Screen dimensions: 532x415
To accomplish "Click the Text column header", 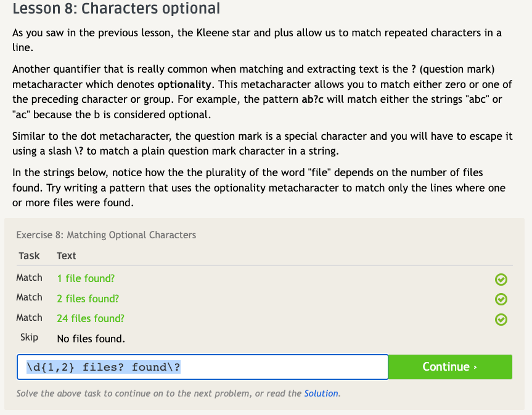I will 67,256.
